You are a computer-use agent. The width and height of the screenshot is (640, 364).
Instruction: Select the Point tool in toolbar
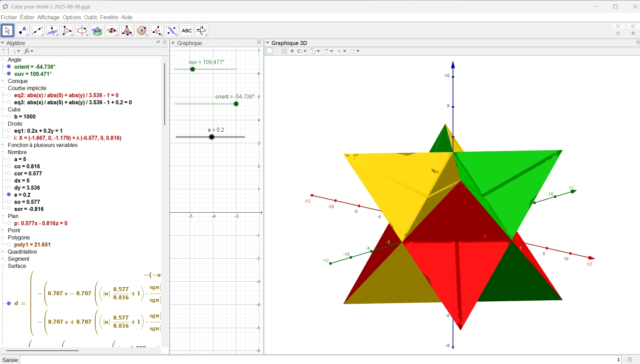click(22, 31)
